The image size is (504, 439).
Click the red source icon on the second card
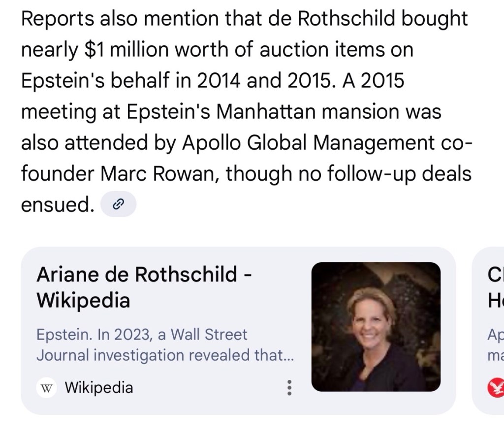click(495, 388)
